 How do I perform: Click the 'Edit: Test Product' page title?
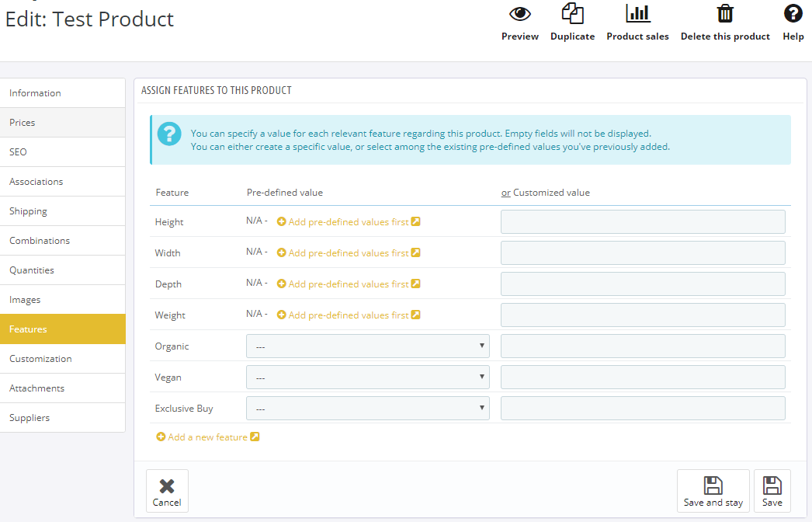tap(89, 19)
